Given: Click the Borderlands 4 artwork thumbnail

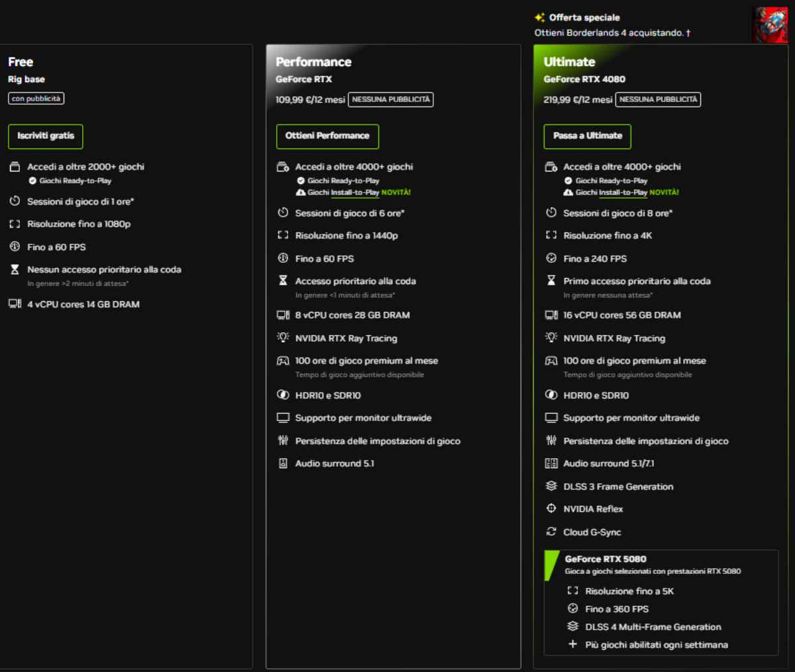Looking at the screenshot, I should point(770,24).
